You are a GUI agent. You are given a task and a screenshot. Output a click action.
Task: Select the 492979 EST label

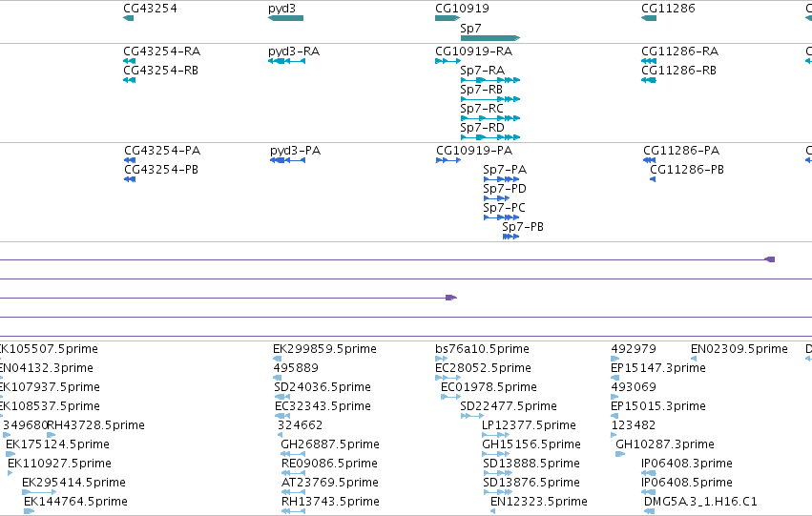pos(634,349)
